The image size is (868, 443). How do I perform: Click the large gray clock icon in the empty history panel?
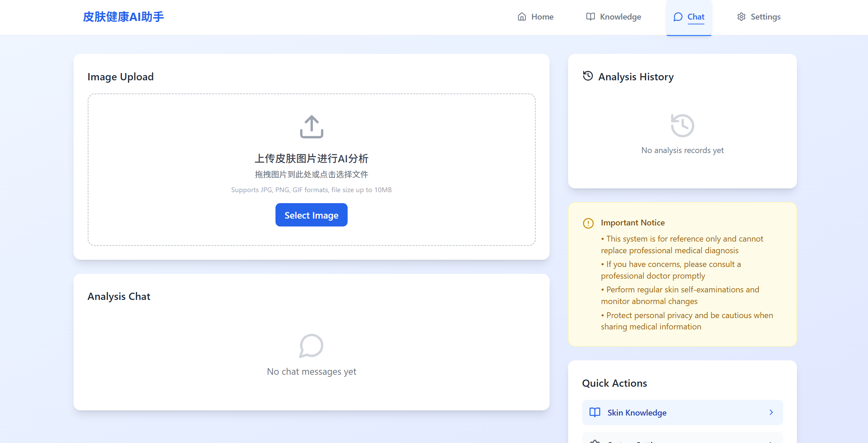(x=682, y=126)
